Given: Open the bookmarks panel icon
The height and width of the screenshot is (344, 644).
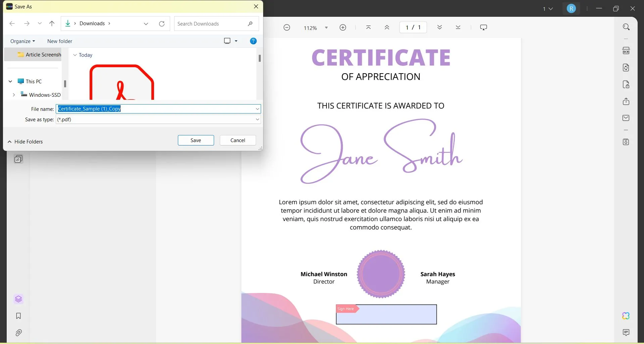Looking at the screenshot, I should pyautogui.click(x=18, y=316).
